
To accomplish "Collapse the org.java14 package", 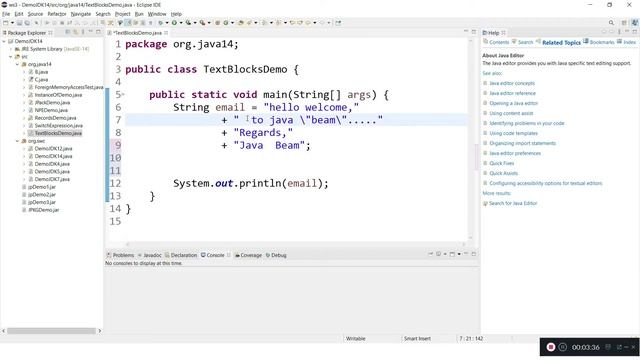I will [x=18, y=64].
